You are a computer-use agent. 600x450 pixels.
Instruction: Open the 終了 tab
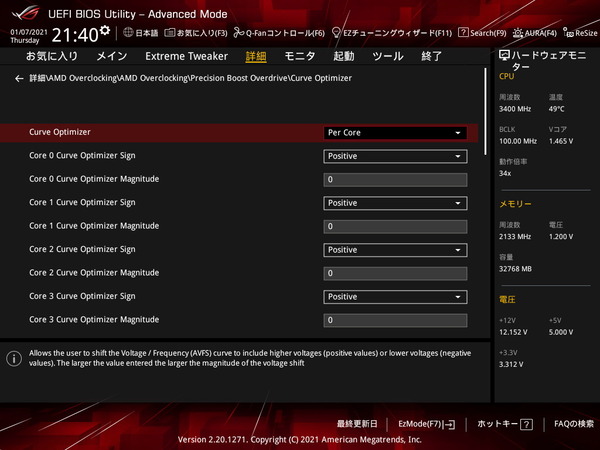click(x=431, y=56)
